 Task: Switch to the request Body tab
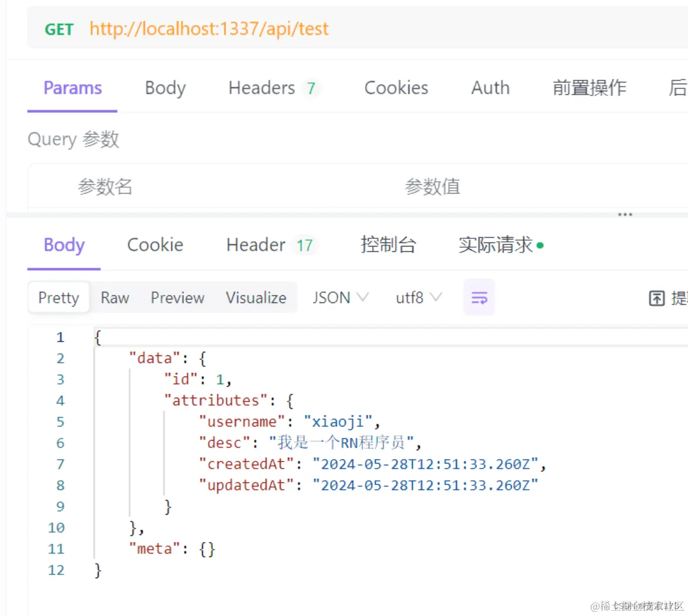point(165,88)
